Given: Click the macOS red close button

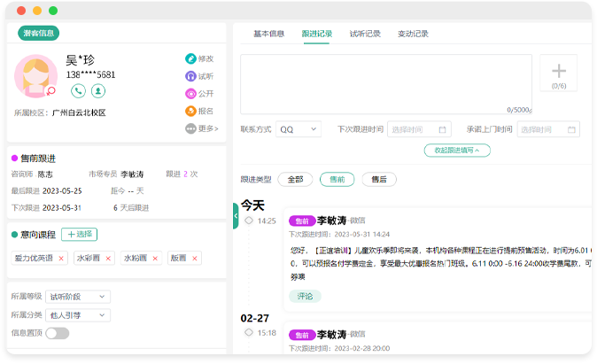Looking at the screenshot, I should 21,11.
